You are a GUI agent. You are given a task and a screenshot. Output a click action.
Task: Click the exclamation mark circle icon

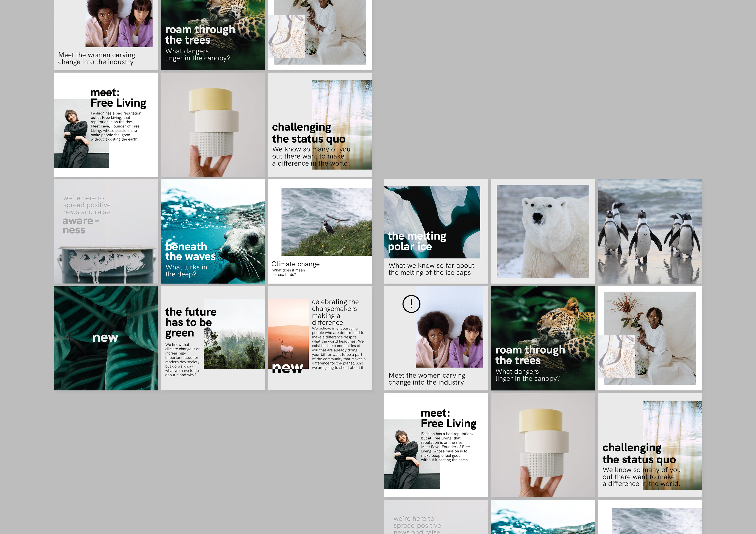click(411, 304)
